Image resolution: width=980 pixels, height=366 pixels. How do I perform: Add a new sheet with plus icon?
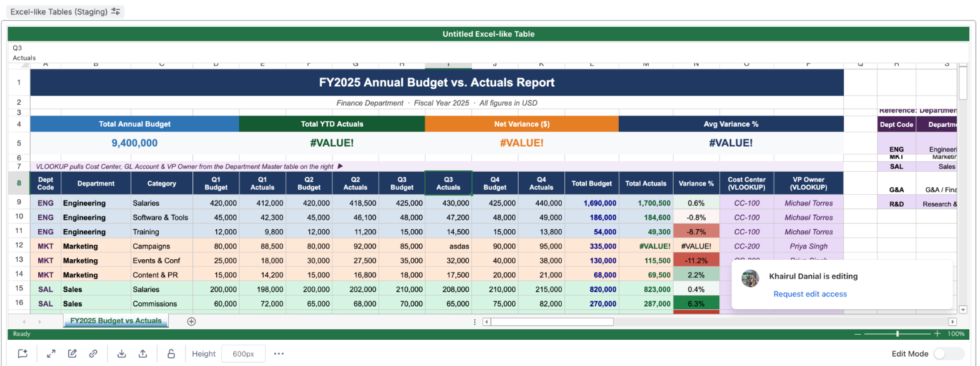click(x=192, y=321)
